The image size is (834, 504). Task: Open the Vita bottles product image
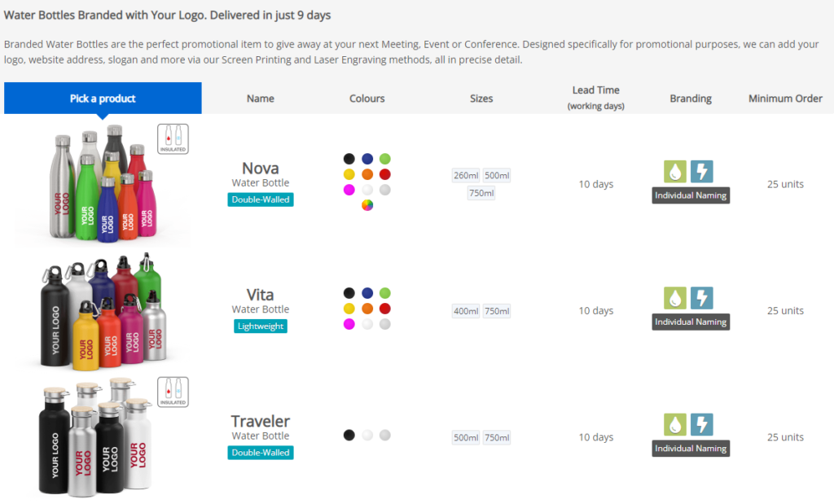click(103, 312)
